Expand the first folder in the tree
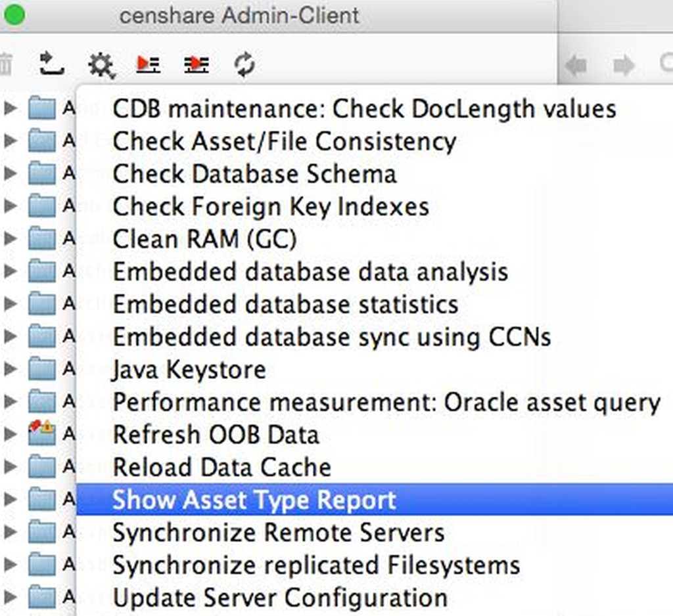Image resolution: width=673 pixels, height=616 pixels. (x=11, y=108)
